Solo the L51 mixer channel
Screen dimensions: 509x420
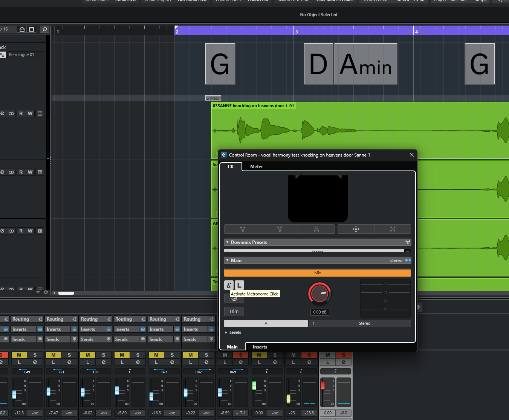click(x=69, y=355)
